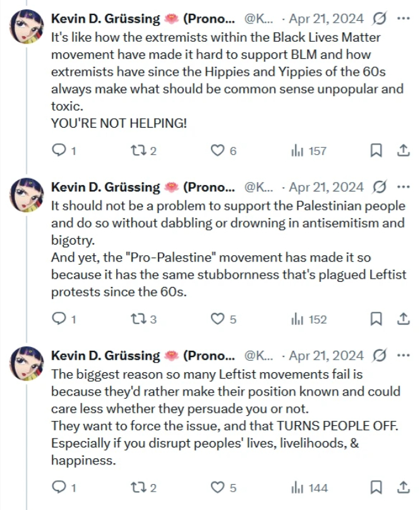Open more options on Leftist movements tweet
Viewport: 420px width, 510px height.
click(x=402, y=356)
